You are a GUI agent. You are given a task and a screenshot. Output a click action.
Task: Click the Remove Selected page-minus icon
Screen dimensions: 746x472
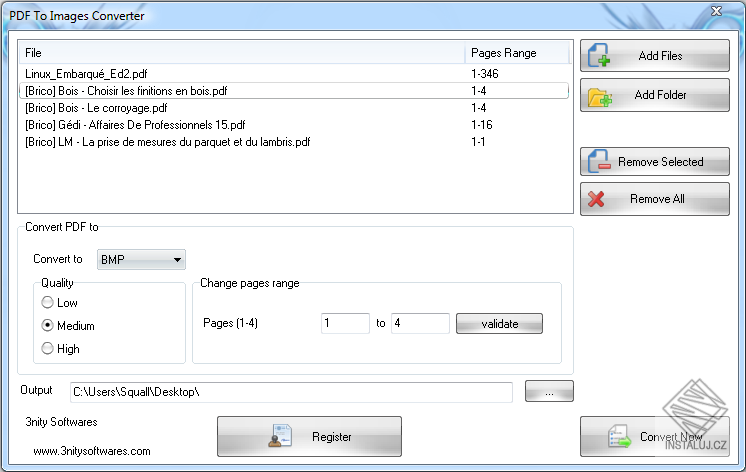pyautogui.click(x=599, y=162)
